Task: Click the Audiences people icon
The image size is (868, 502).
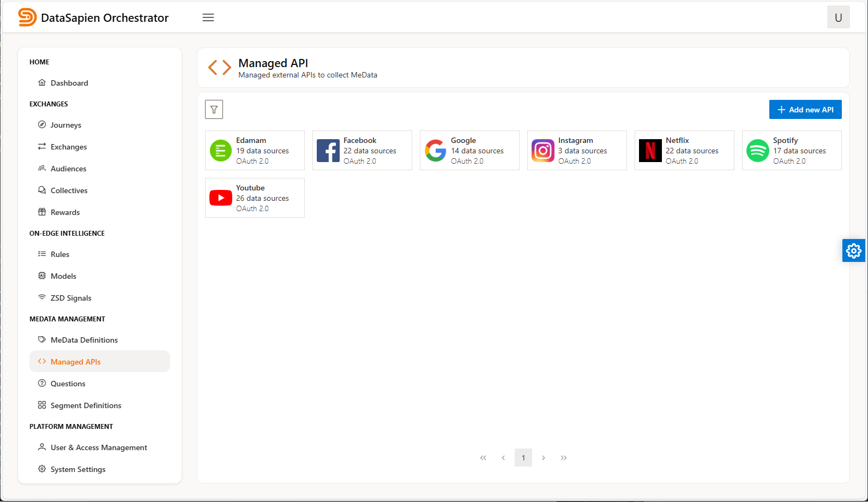Action: tap(42, 168)
